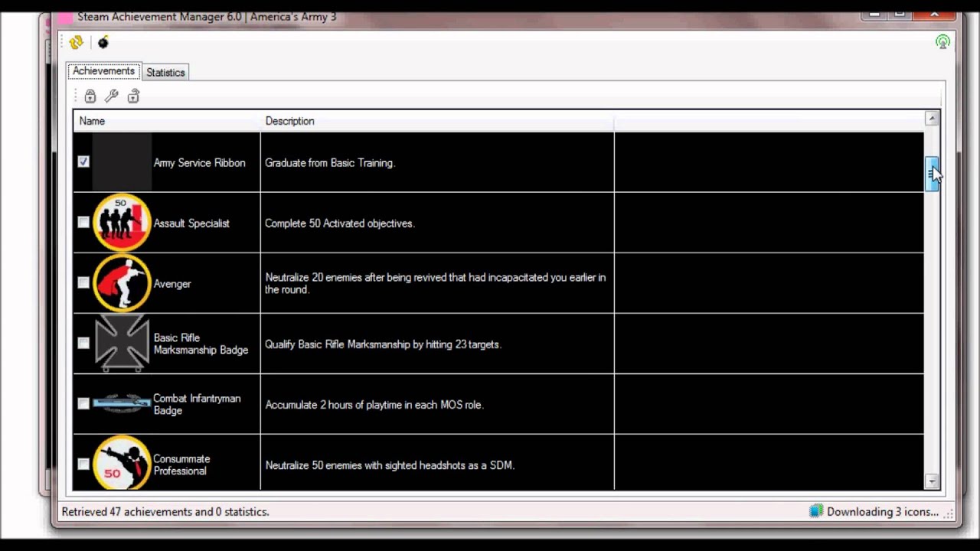Click the lock all achievements icon

coord(90,96)
